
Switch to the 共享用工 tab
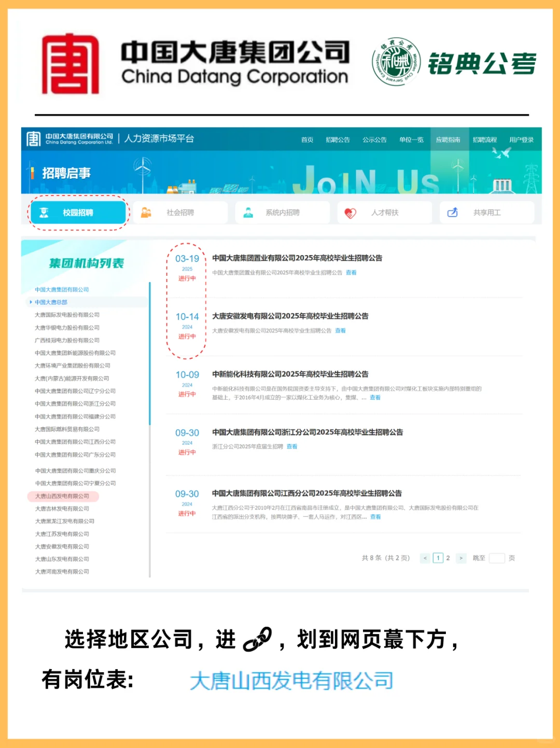click(487, 213)
